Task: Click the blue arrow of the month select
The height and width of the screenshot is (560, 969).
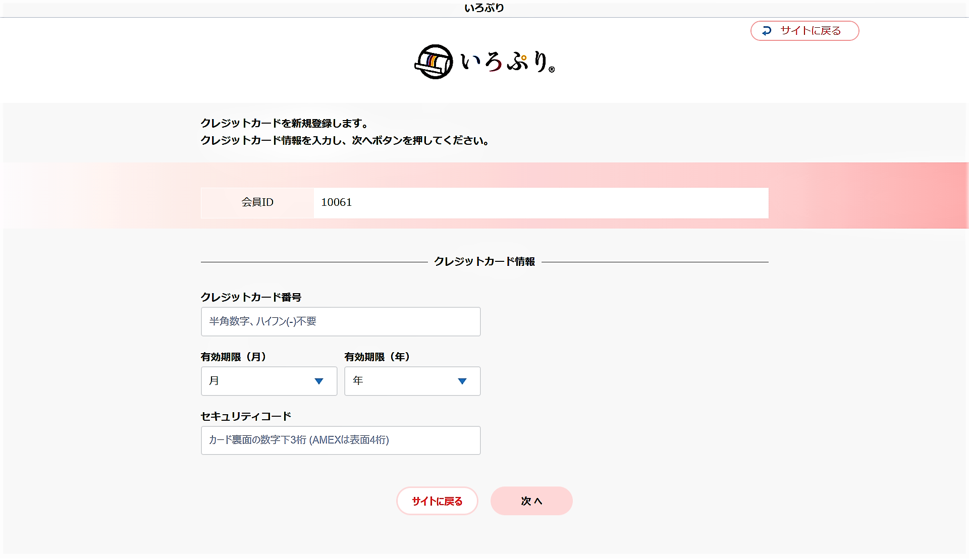Action: click(x=318, y=381)
